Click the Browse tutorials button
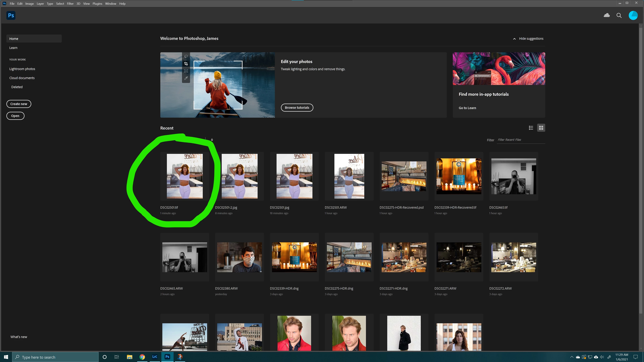Viewport: 644px width, 362px height. click(x=297, y=108)
